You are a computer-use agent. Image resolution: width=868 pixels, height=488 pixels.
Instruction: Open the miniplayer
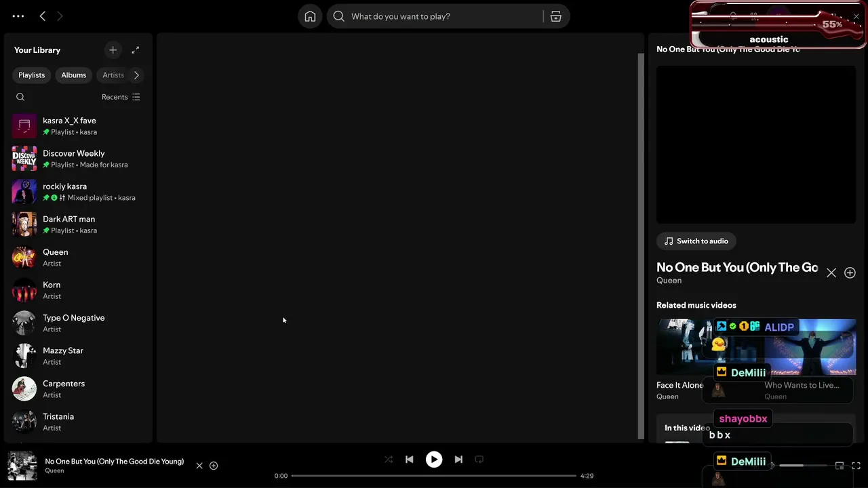[840, 466]
